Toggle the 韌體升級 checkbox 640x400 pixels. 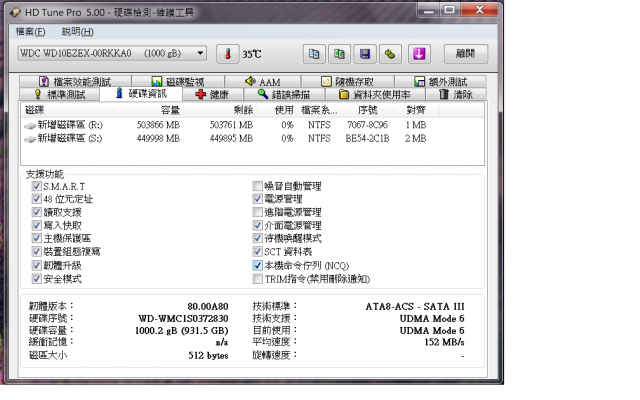(x=37, y=265)
